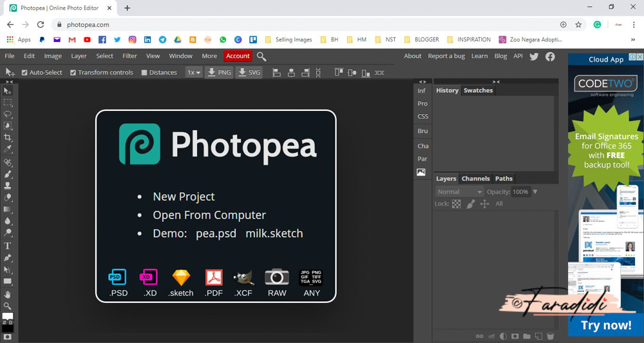The image size is (644, 343).
Task: Switch to the Channels tab
Action: pyautogui.click(x=476, y=179)
